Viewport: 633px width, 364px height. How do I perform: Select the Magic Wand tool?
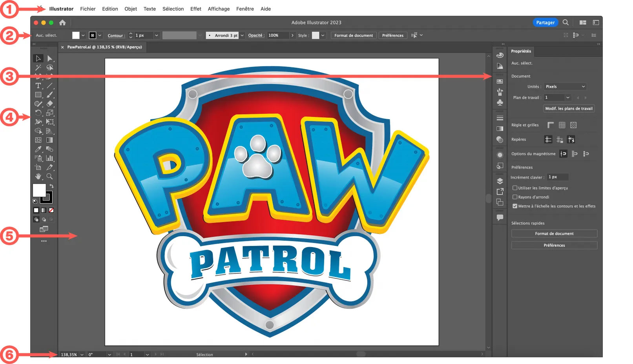point(38,68)
